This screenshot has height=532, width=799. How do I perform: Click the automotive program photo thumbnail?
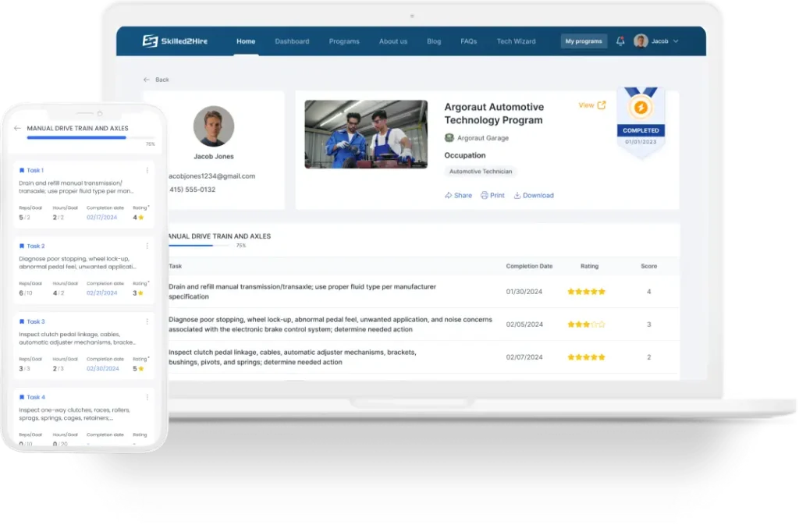pyautogui.click(x=366, y=134)
